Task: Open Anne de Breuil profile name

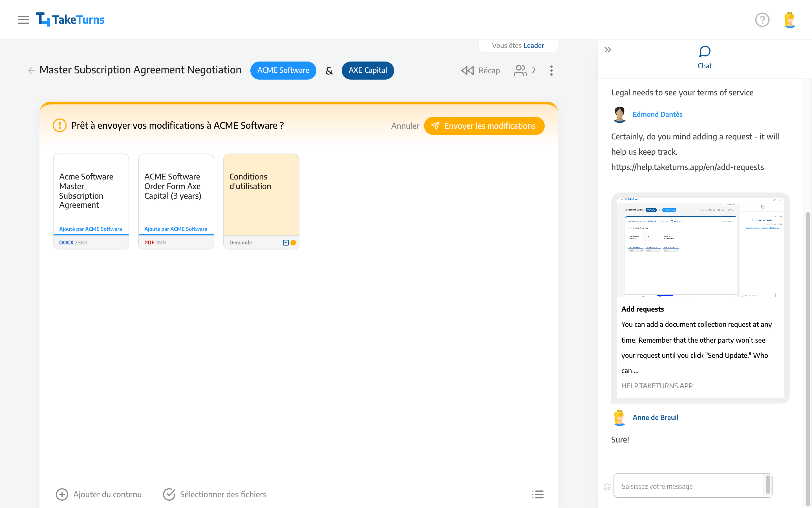Action: [655, 417]
